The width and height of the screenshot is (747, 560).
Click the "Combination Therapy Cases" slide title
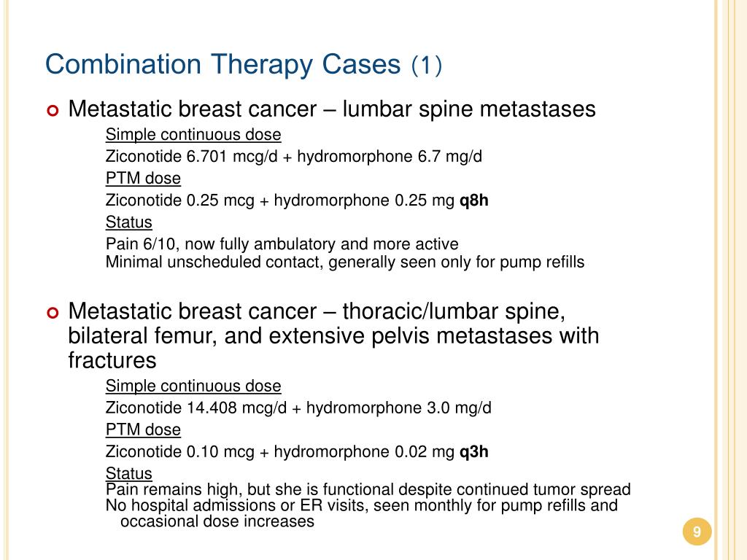point(223,66)
